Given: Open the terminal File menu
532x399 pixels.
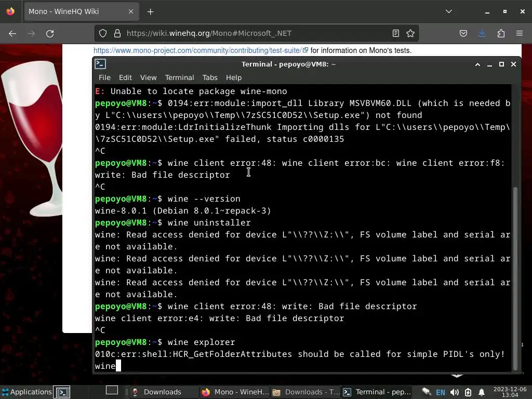Looking at the screenshot, I should point(104,78).
